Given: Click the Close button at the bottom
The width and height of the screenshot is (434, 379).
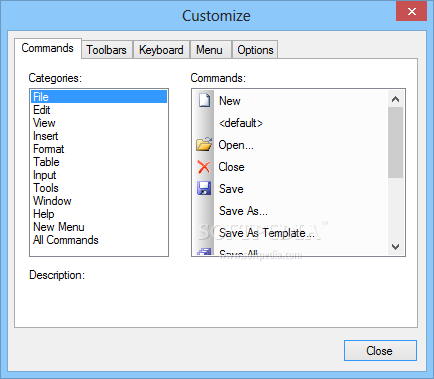Looking at the screenshot, I should point(380,351).
